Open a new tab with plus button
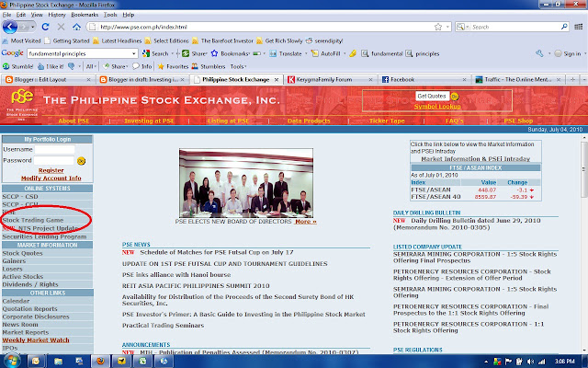 (572, 80)
